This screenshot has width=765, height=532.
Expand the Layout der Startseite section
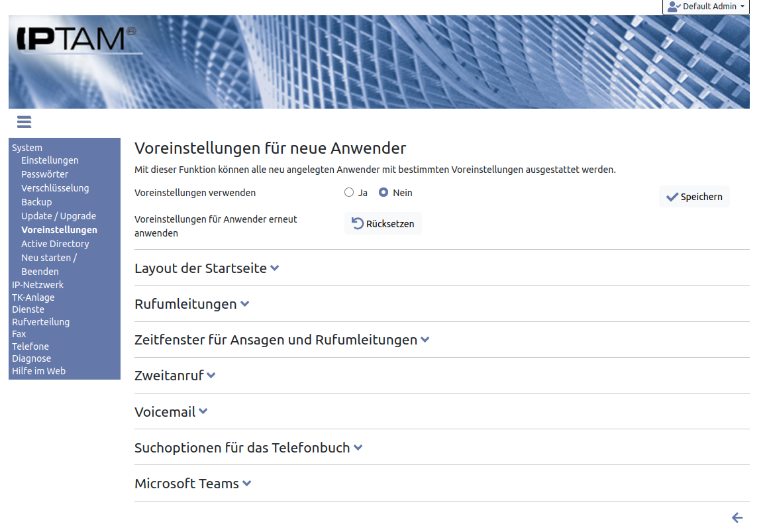(x=207, y=268)
